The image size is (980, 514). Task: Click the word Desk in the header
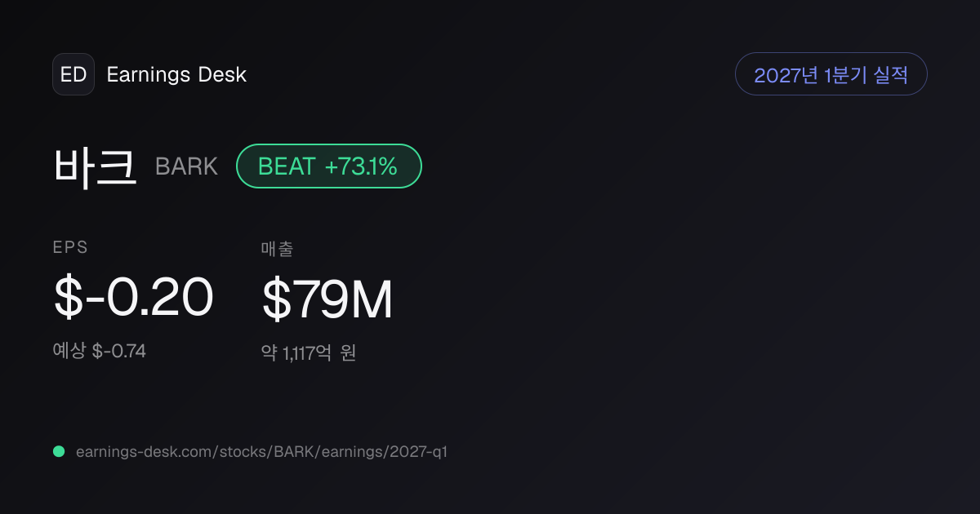click(x=222, y=75)
